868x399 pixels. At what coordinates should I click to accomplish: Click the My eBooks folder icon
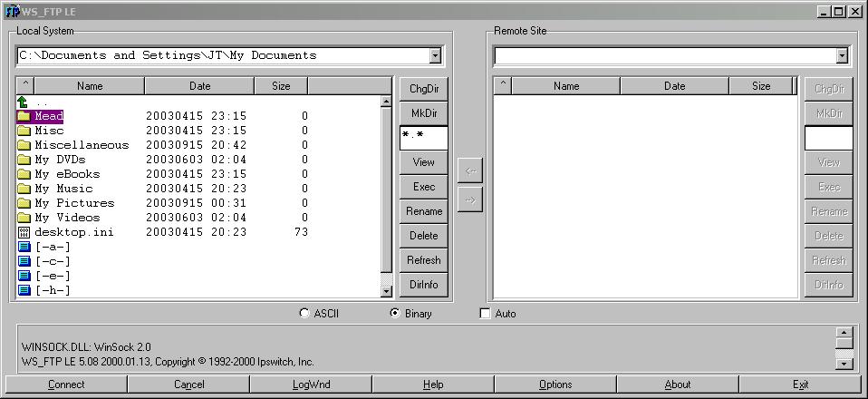tap(24, 174)
